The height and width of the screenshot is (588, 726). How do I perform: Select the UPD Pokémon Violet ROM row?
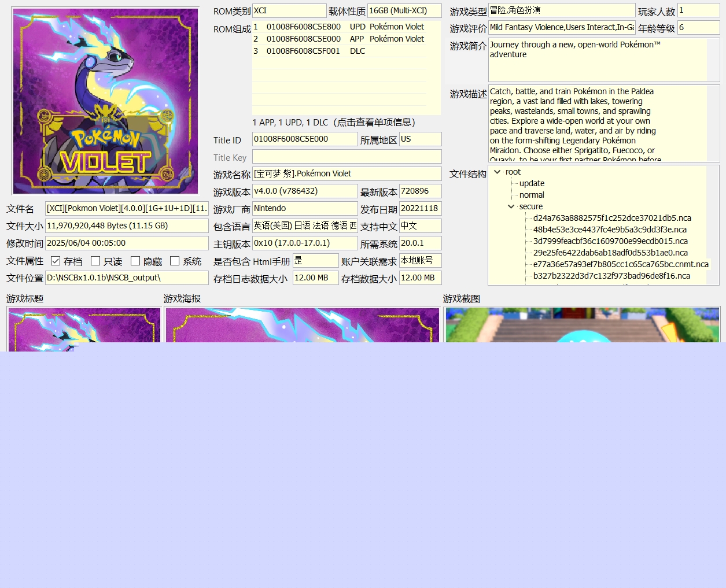pos(339,27)
